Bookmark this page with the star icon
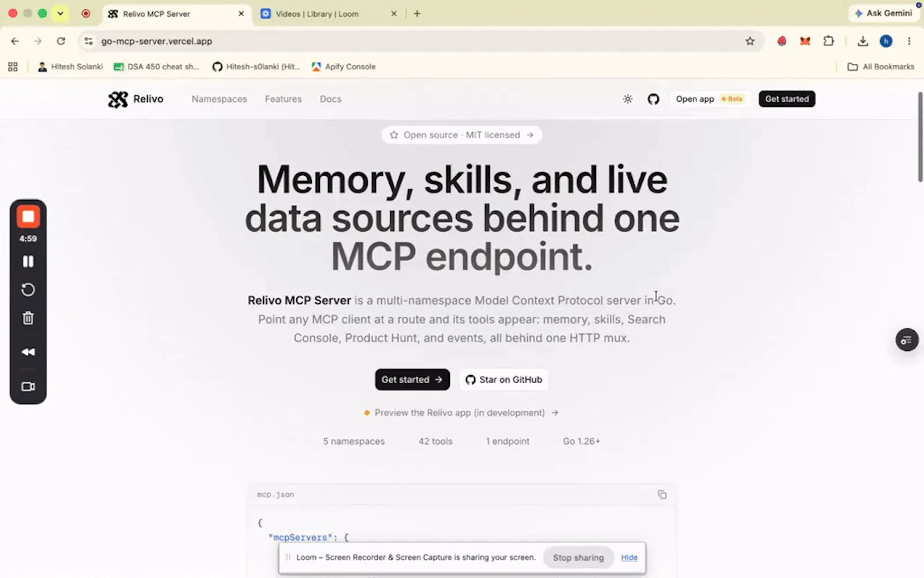 tap(750, 41)
